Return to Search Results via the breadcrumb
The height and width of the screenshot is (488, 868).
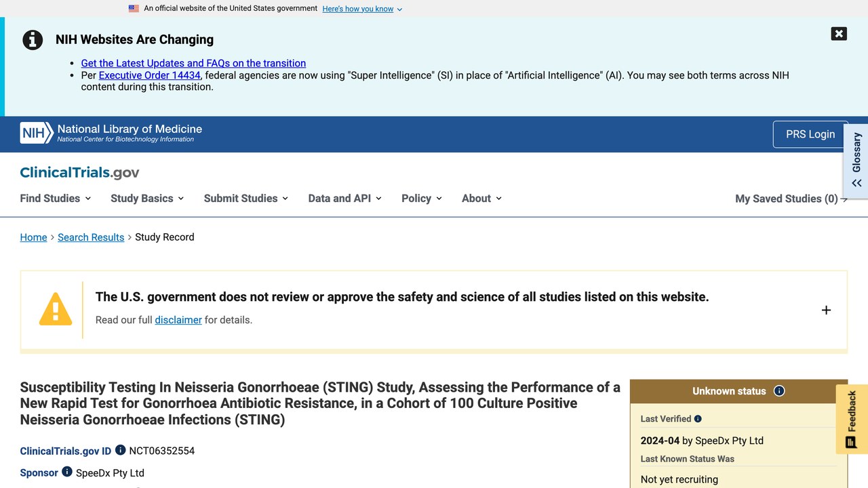pos(91,237)
